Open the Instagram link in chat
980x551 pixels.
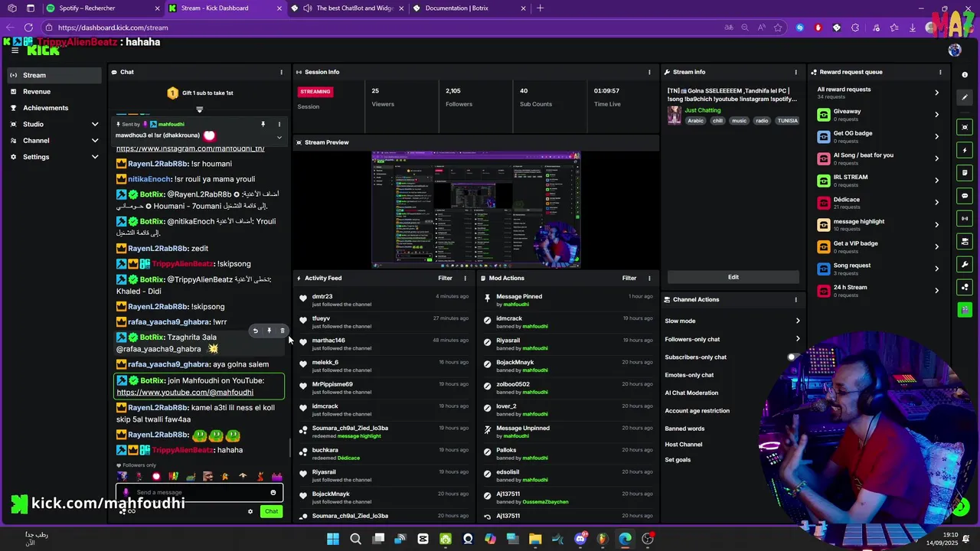190,148
